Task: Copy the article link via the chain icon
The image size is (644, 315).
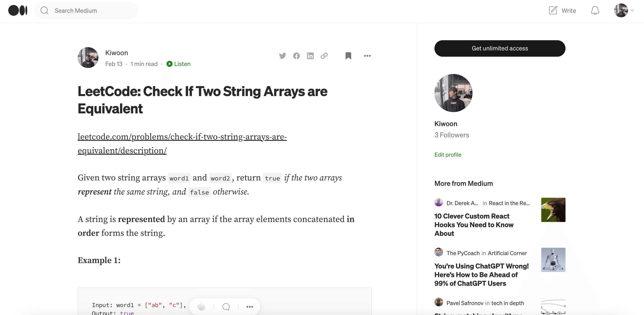Action: click(324, 56)
